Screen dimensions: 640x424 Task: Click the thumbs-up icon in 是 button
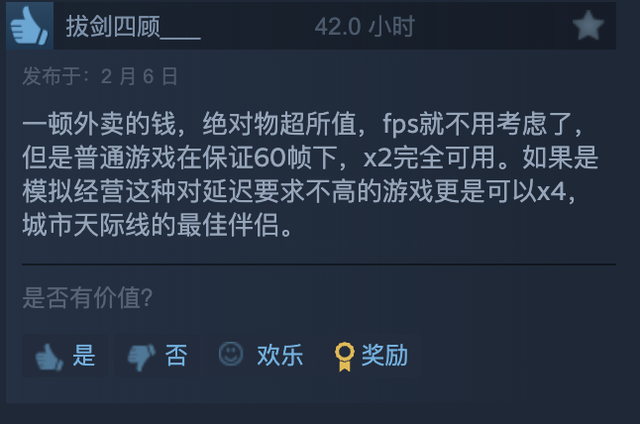coord(49,356)
